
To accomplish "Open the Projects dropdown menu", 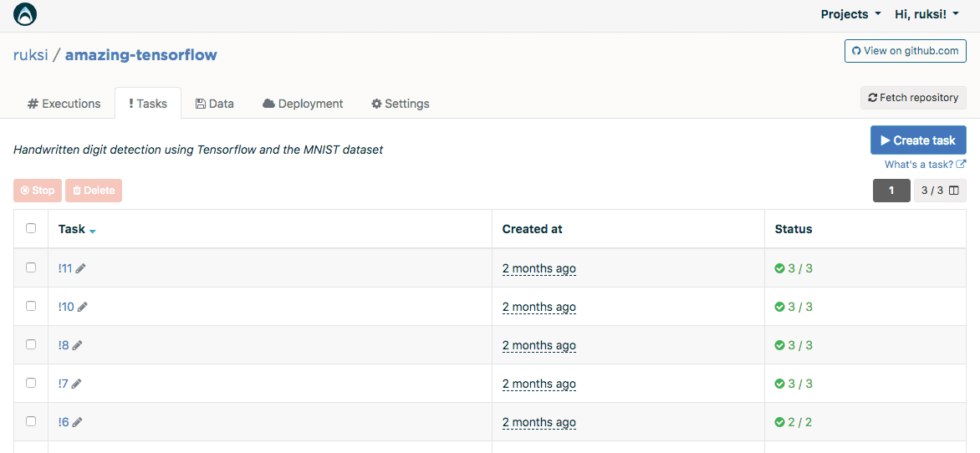I will click(x=850, y=14).
